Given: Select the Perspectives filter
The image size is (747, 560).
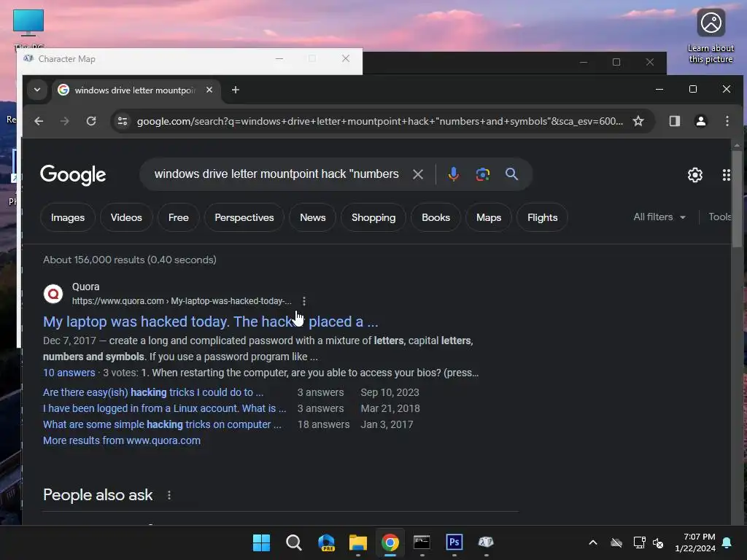Looking at the screenshot, I should tap(244, 217).
